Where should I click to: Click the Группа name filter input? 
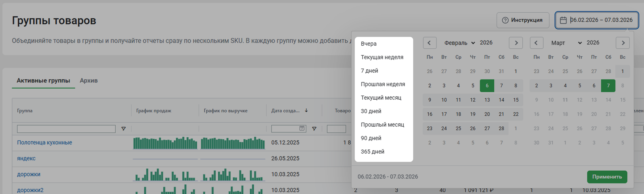tap(66, 129)
